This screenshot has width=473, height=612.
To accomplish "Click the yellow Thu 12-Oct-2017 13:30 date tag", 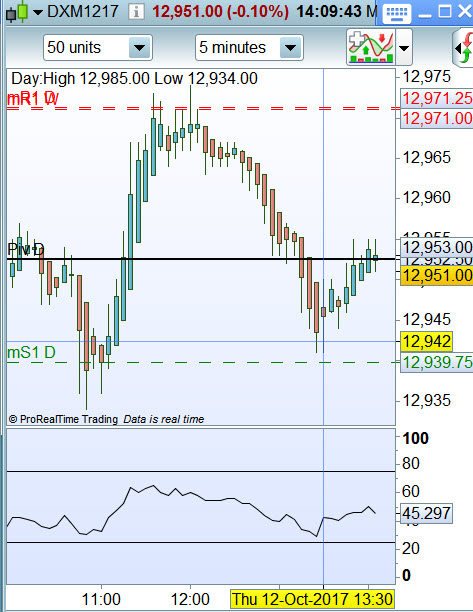I will [312, 599].
